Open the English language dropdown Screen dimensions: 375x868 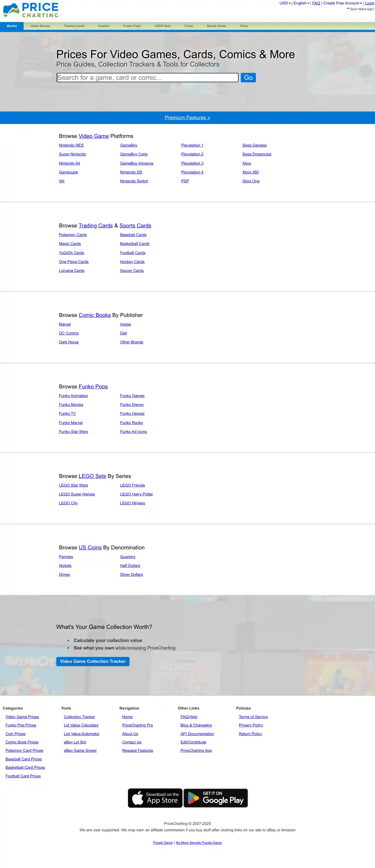pyautogui.click(x=301, y=3)
